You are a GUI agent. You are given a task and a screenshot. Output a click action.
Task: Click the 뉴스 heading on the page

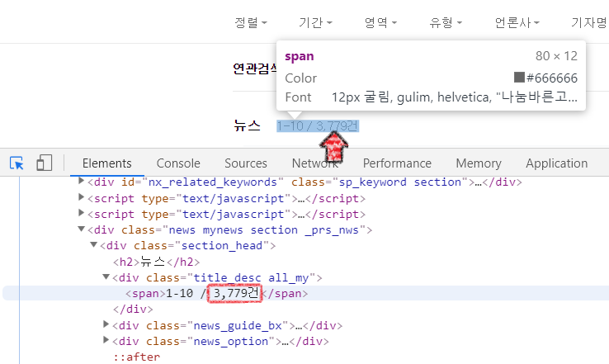point(247,125)
